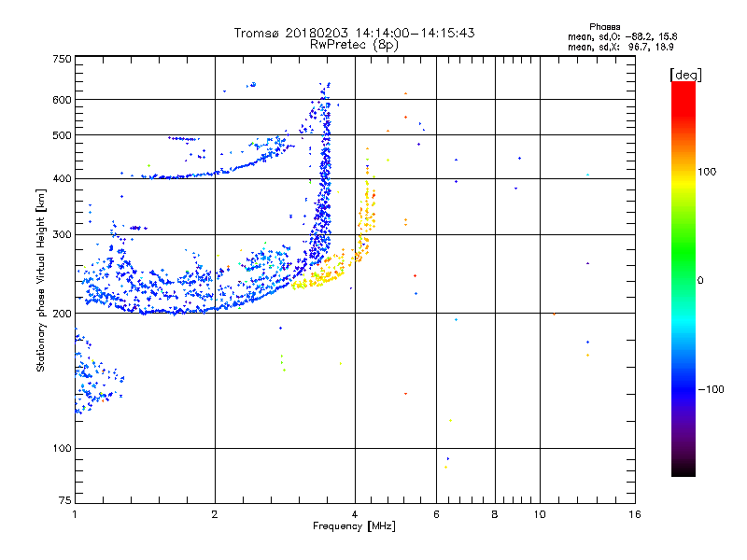Viewport: 747px width, 560px height.
Task: Click the colorbar label '-100'
Action: (x=711, y=389)
